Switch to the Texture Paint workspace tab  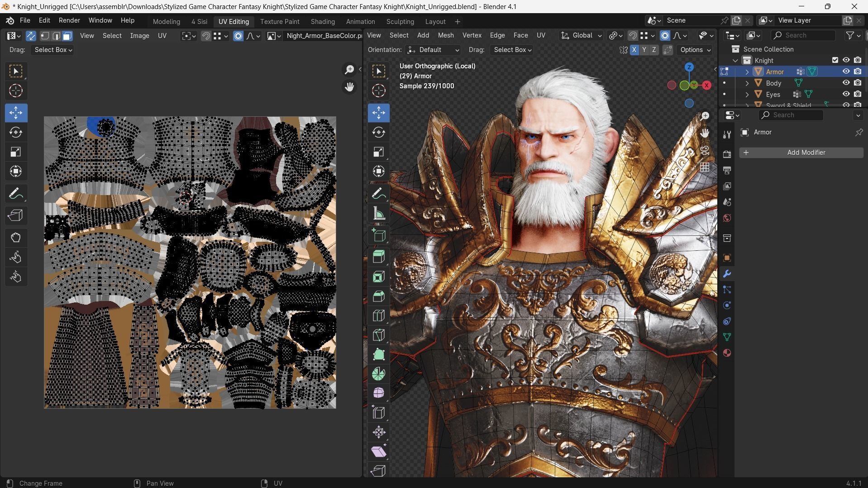[x=280, y=22]
